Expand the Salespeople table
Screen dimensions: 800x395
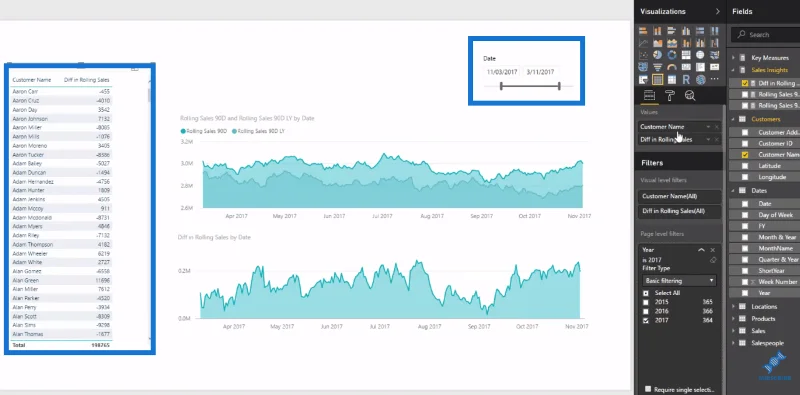pos(734,343)
